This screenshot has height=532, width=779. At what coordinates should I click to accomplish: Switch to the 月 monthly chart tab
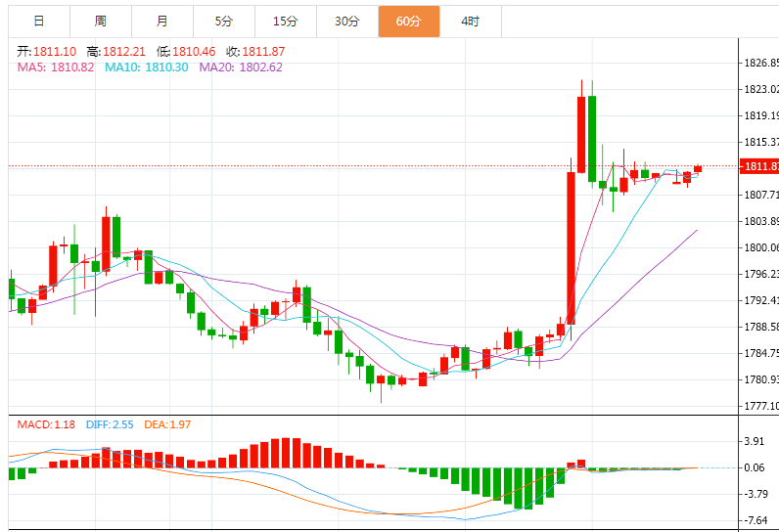pos(162,22)
